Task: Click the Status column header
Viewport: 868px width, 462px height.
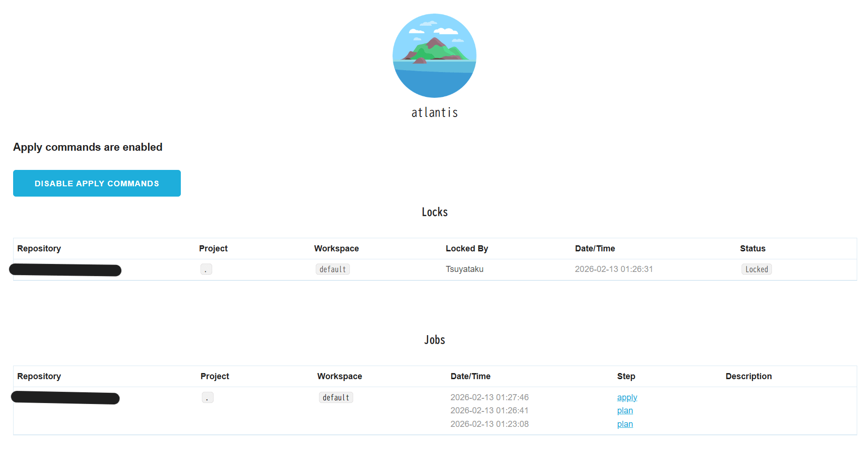Action: [752, 249]
